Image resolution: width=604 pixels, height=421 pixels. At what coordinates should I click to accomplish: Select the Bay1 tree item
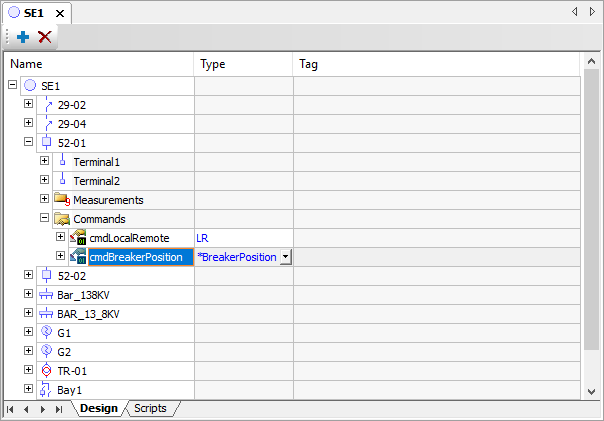pyautogui.click(x=69, y=390)
